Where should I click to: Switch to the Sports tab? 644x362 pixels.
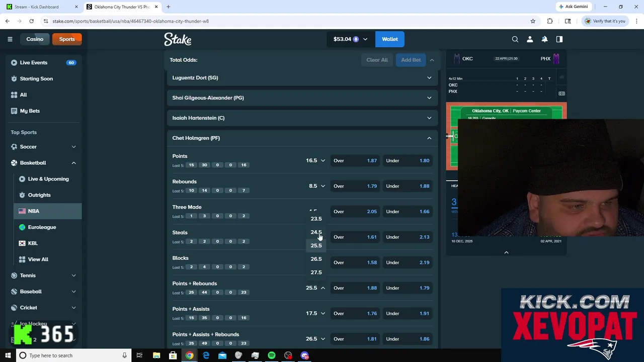tap(67, 39)
